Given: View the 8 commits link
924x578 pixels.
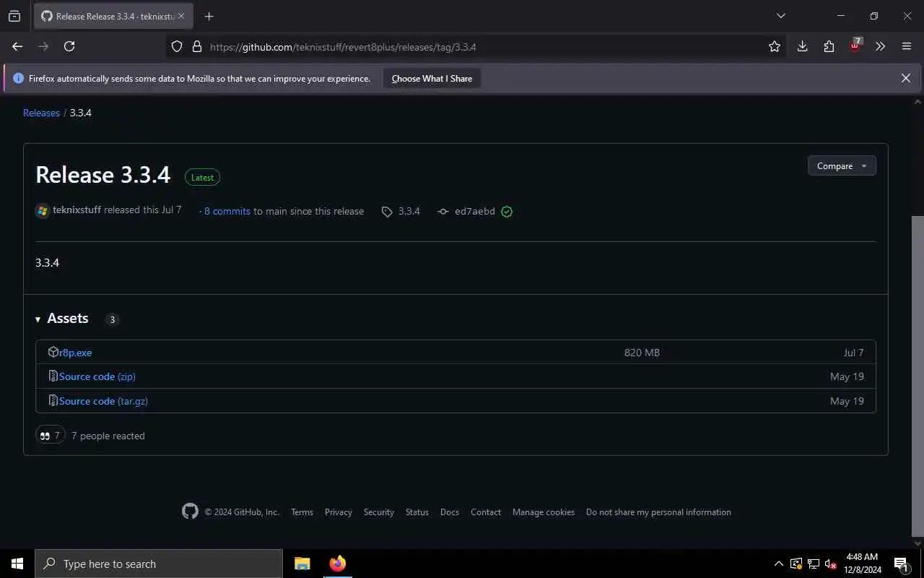Looking at the screenshot, I should [227, 211].
